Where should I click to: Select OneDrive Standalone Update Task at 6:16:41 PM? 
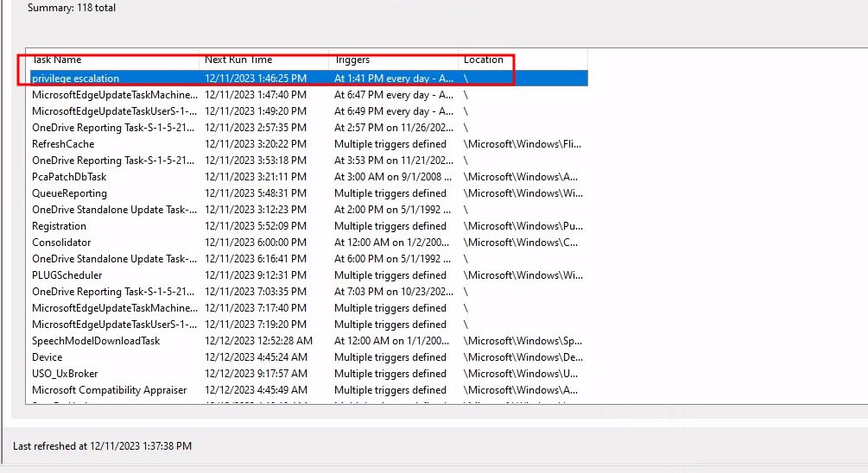[114, 259]
